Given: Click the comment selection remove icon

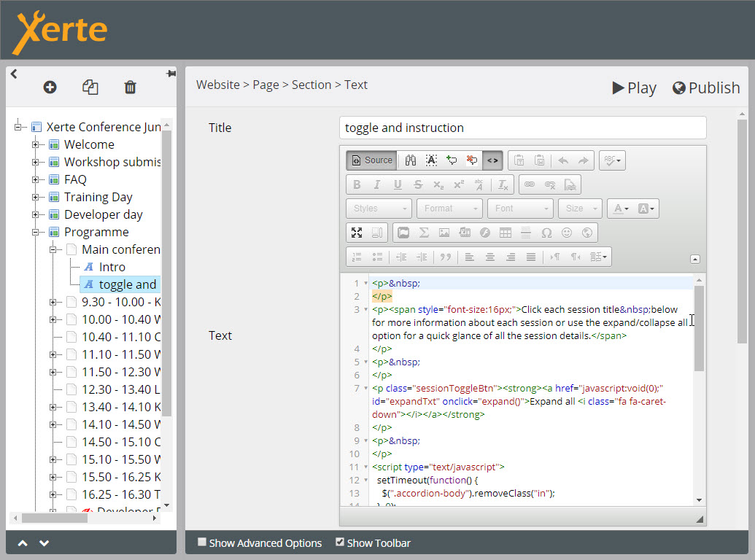Looking at the screenshot, I should pos(472,160).
